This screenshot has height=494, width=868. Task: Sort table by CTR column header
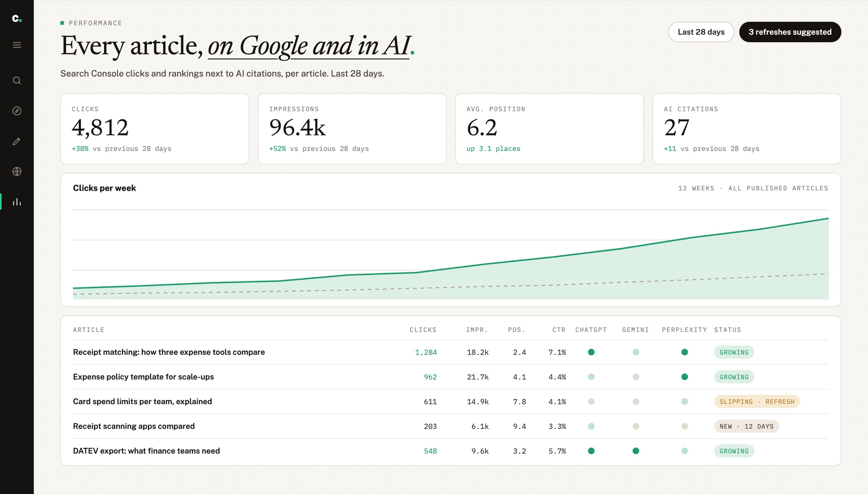(x=559, y=330)
